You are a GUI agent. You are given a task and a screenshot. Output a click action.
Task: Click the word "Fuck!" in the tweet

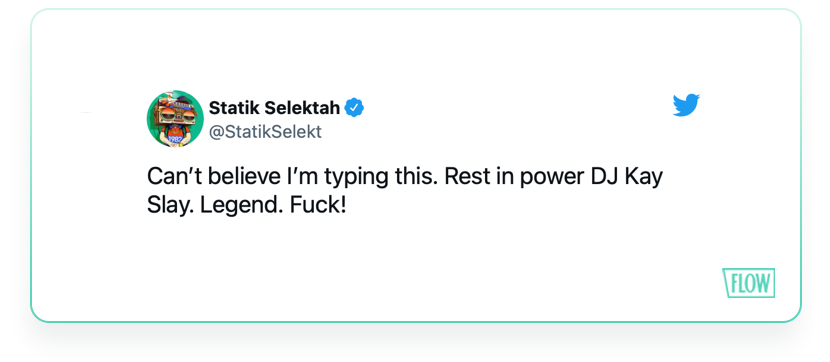pos(318,205)
